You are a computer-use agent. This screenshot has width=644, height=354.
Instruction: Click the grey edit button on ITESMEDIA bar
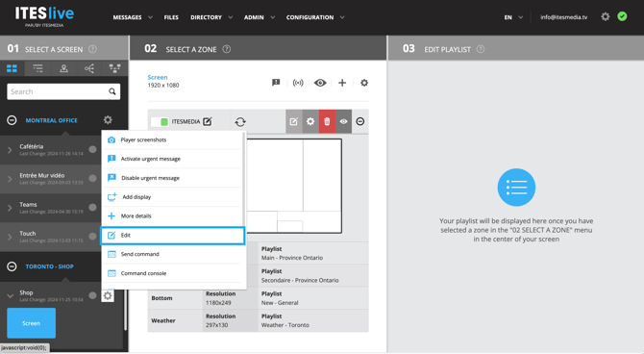(x=294, y=121)
